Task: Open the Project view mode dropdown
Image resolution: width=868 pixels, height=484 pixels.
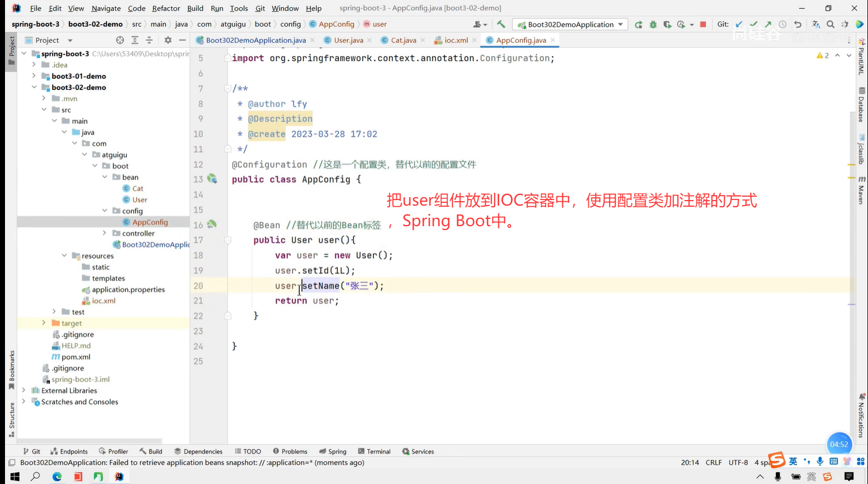Action: [70, 41]
